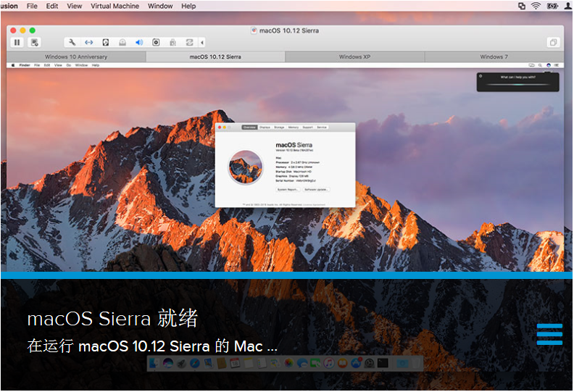Viewport: 574px width, 392px height.
Task: Open Siri in the guest dock
Action: tap(168, 363)
